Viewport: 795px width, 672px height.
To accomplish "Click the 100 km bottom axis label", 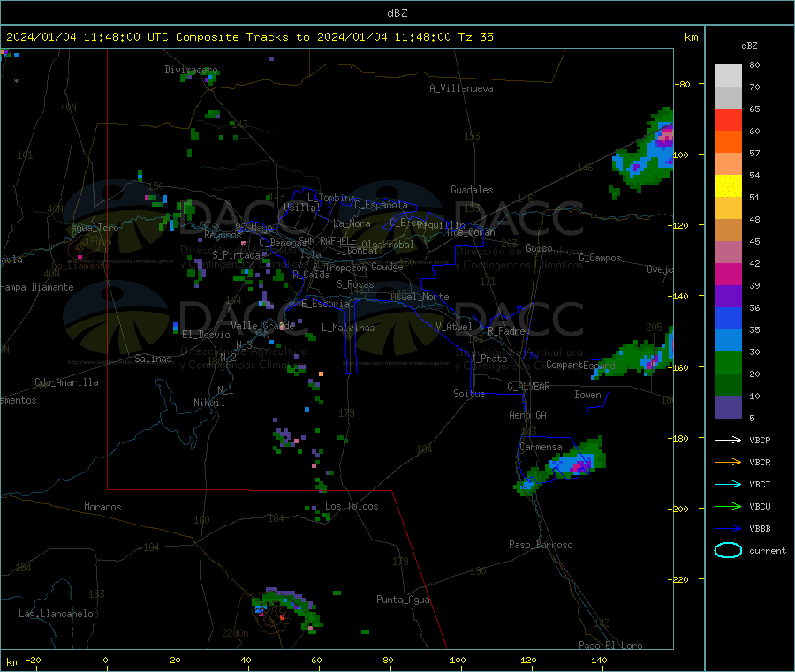I will (x=458, y=661).
